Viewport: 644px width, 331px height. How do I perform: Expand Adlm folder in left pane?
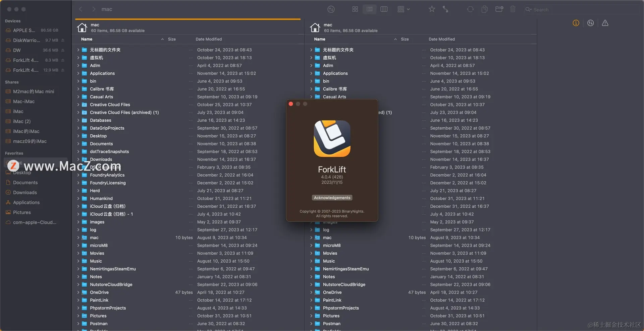78,66
